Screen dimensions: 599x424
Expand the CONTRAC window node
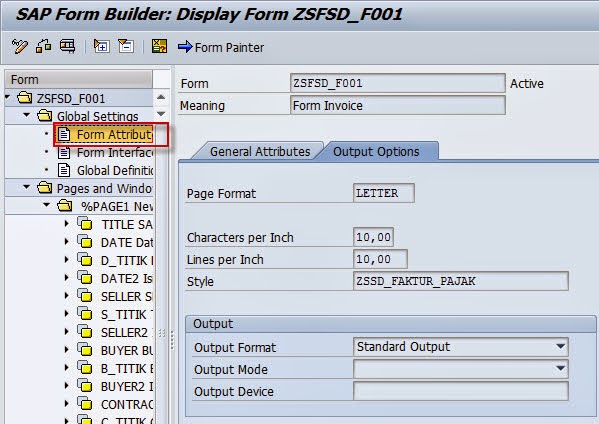pos(67,403)
